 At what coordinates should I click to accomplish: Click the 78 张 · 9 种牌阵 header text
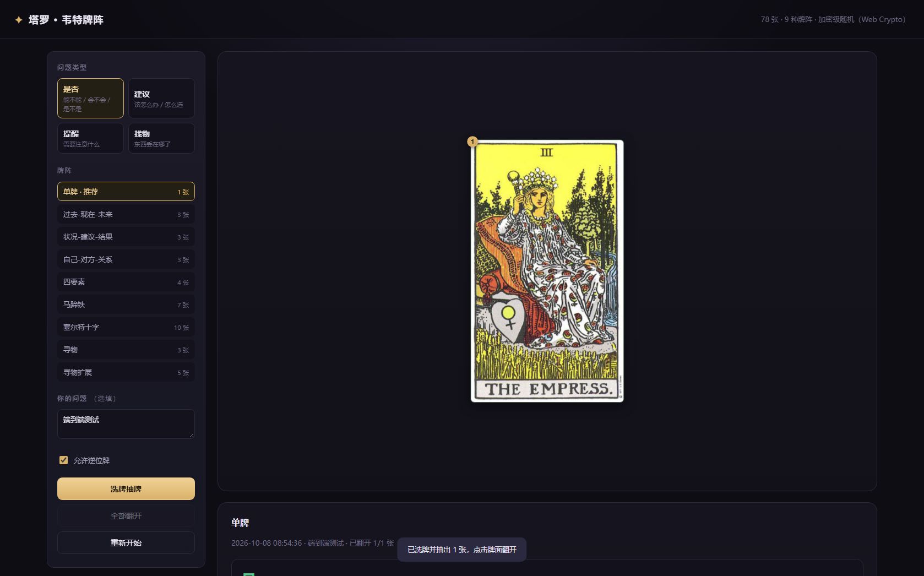point(833,19)
